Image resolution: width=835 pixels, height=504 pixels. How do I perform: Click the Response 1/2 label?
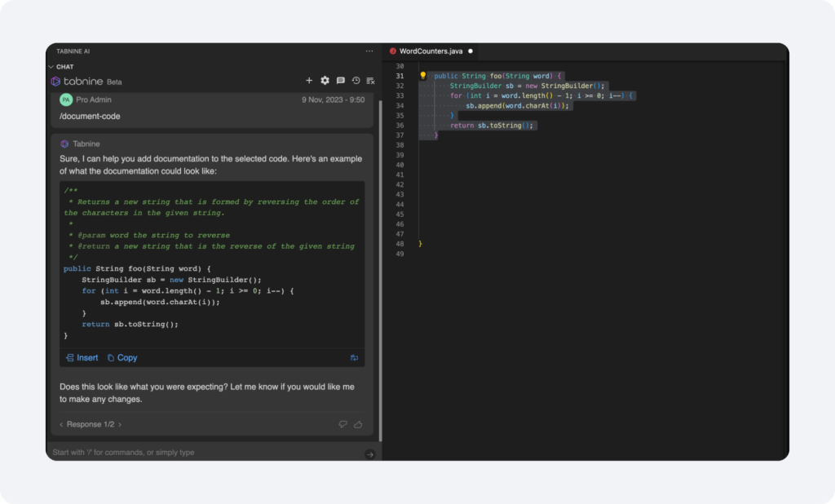coord(91,425)
